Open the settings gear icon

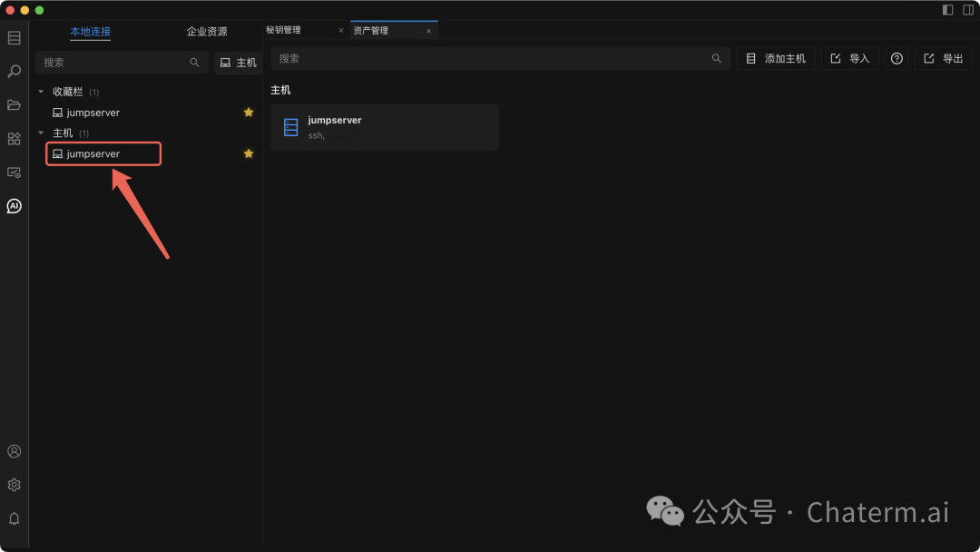[14, 485]
